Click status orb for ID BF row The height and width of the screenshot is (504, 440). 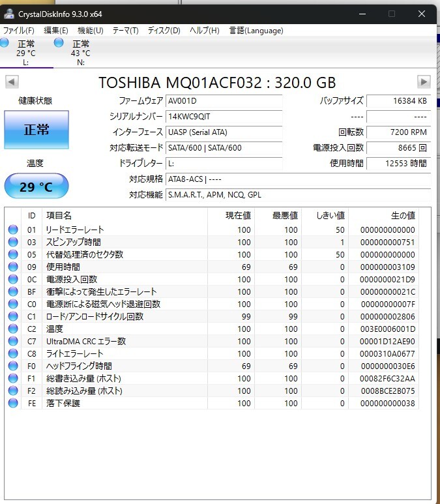point(13,291)
